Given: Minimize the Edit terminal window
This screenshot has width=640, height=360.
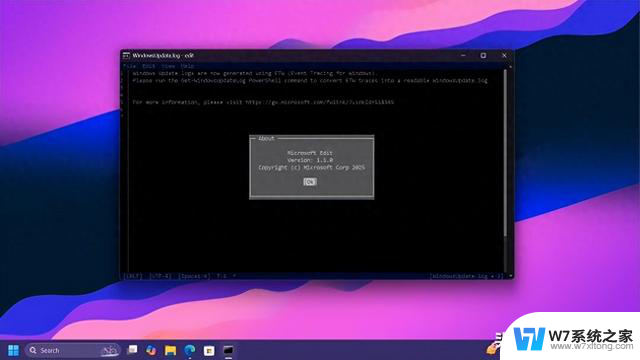Looking at the screenshot, I should 463,56.
